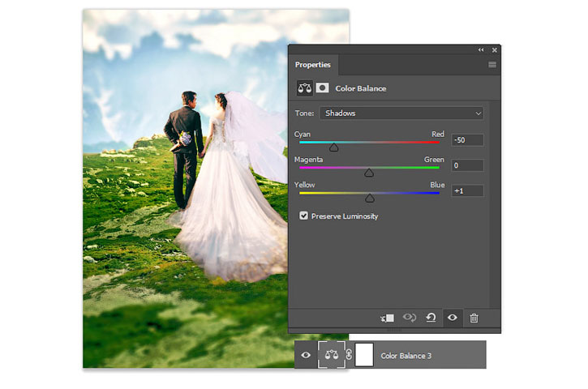Screen dimensions: 588x389
Task: Click the Properties panel vertical scrollbar
Action: coord(494,204)
